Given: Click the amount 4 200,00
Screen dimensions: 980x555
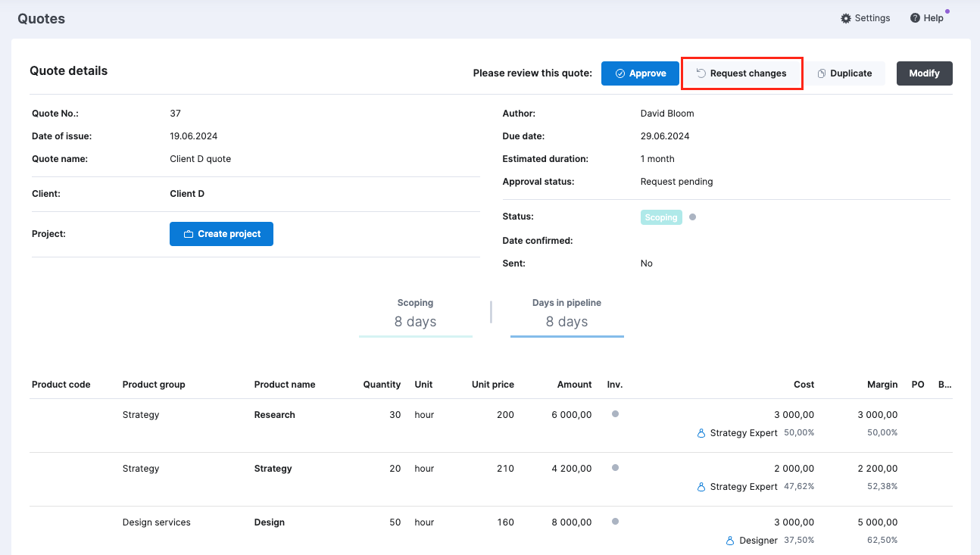Looking at the screenshot, I should [x=572, y=469].
